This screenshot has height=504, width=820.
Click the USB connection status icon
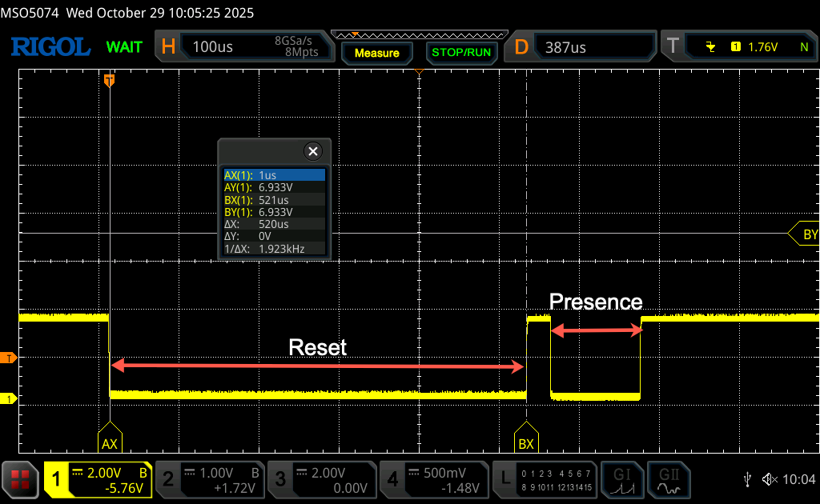coord(747,479)
